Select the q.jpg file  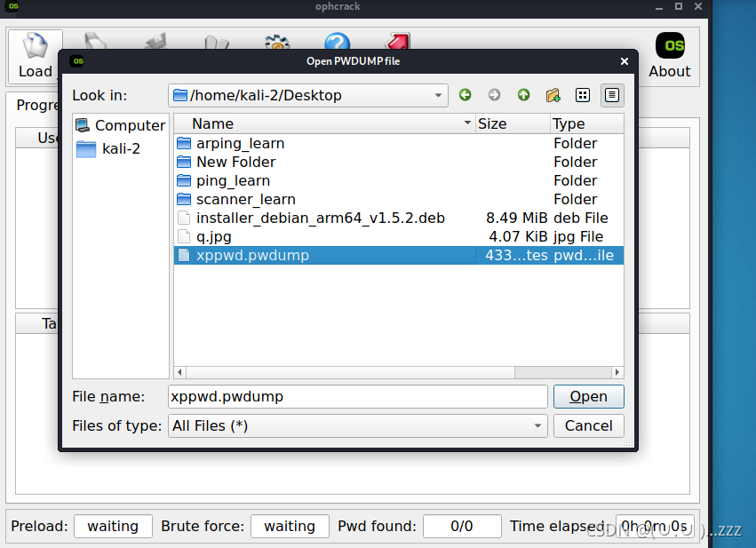(x=398, y=236)
